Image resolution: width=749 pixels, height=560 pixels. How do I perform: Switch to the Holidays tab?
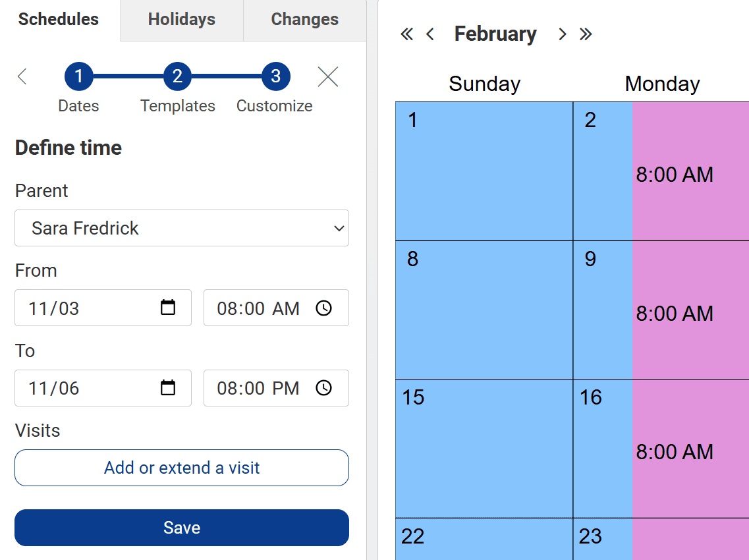(182, 20)
